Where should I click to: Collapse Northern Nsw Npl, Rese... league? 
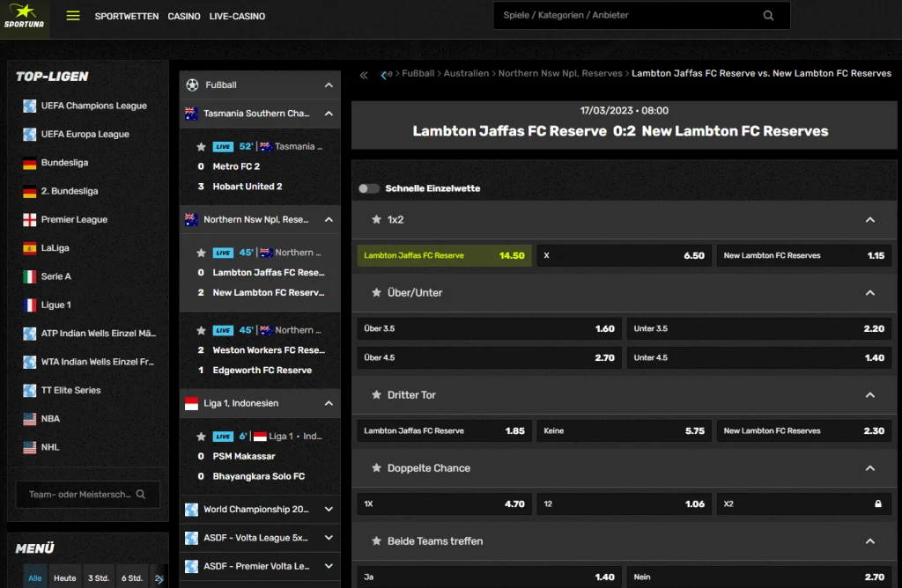click(x=329, y=219)
